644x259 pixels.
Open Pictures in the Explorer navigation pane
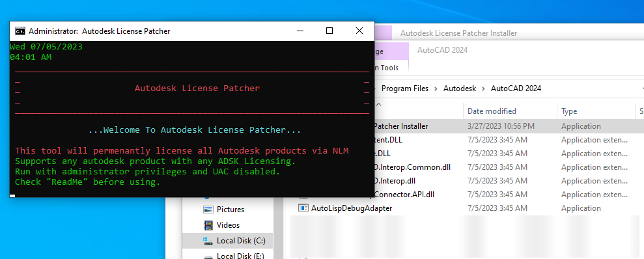coord(231,210)
